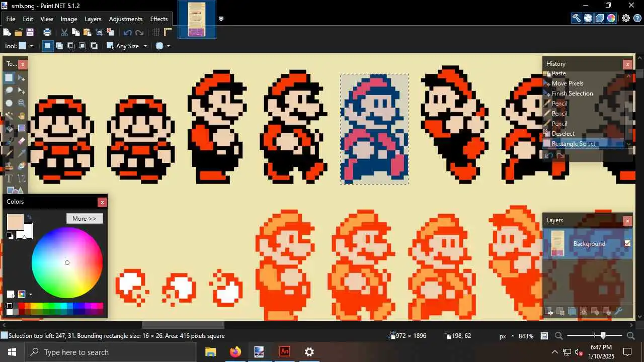Select the Move Selection tool
Viewport: 644px width, 362px height.
pos(22,90)
